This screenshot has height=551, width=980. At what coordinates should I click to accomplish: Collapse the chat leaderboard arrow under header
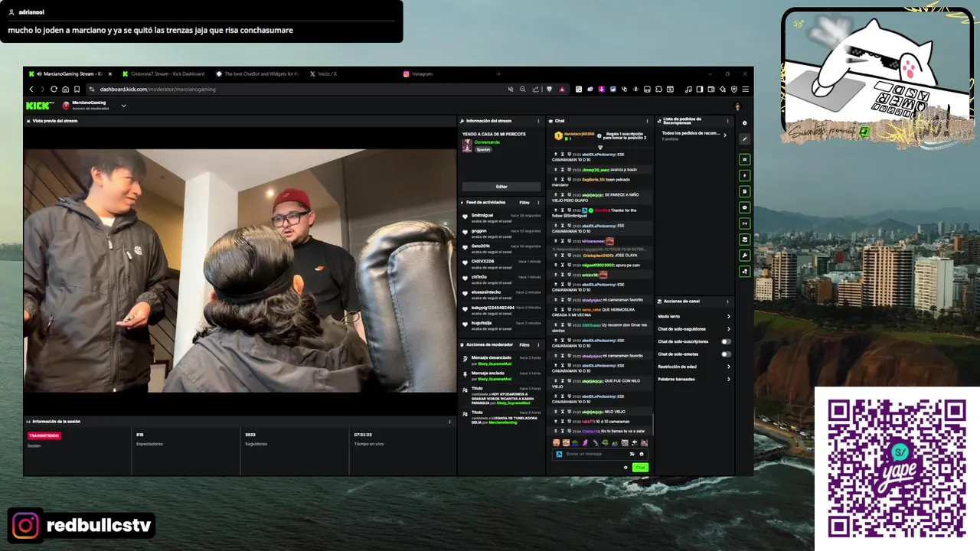point(600,147)
